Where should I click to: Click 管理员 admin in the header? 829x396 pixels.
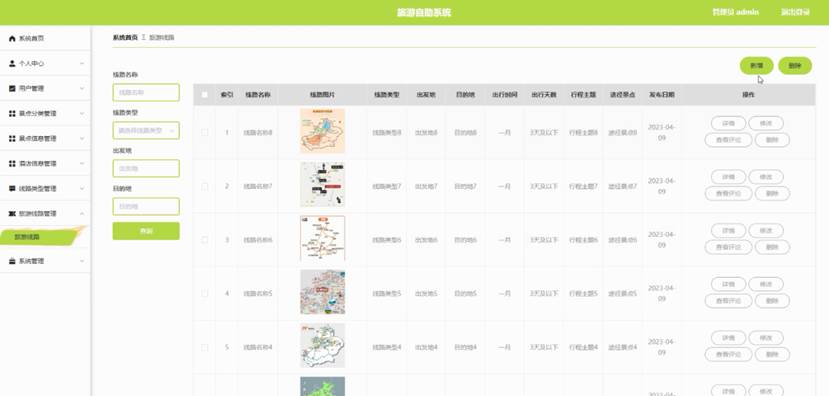[x=735, y=12]
